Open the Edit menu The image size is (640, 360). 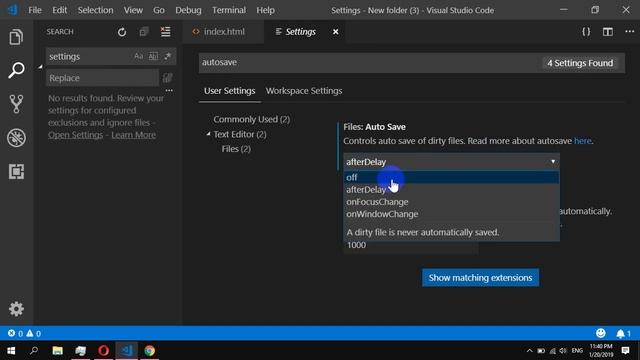(60, 10)
